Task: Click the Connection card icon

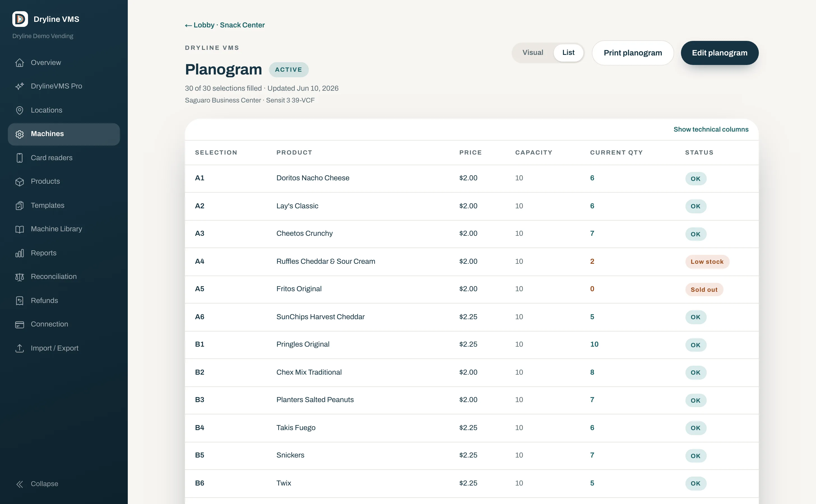Action: tap(20, 325)
